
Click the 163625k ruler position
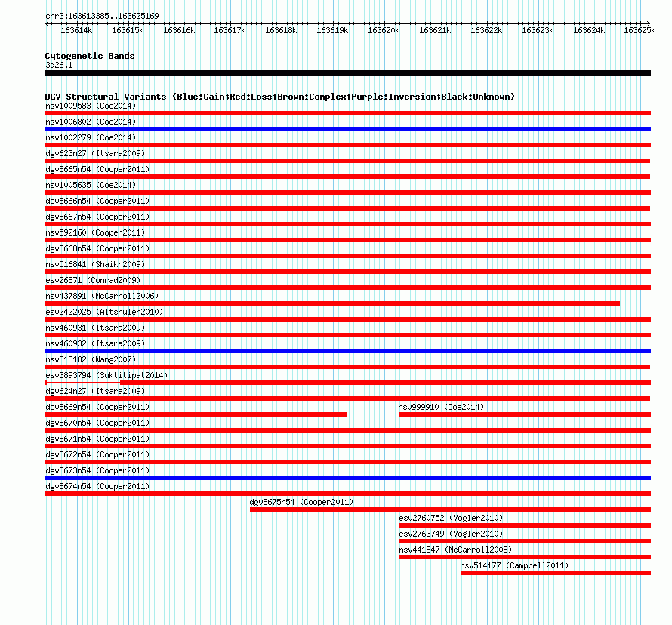pyautogui.click(x=640, y=30)
